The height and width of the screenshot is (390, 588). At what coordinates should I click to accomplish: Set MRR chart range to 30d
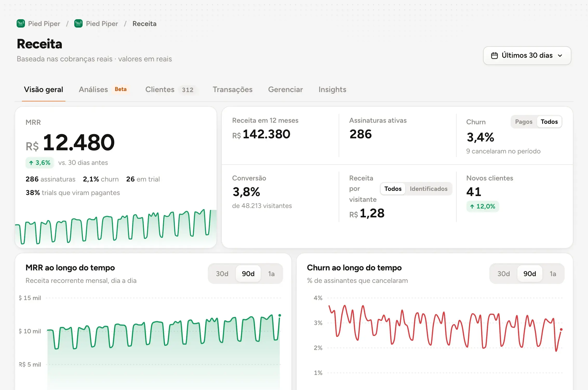(x=222, y=274)
